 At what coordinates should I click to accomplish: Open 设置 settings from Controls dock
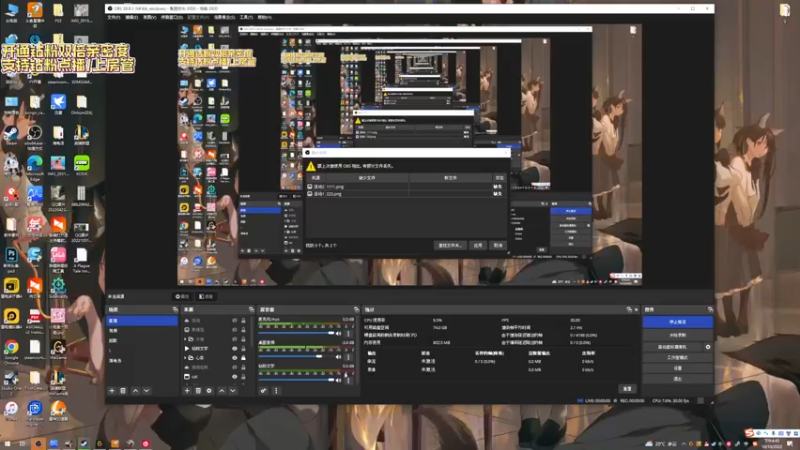click(678, 368)
